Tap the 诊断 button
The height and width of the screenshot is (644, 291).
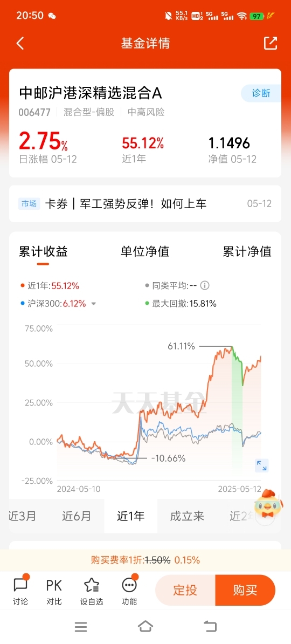tap(261, 93)
